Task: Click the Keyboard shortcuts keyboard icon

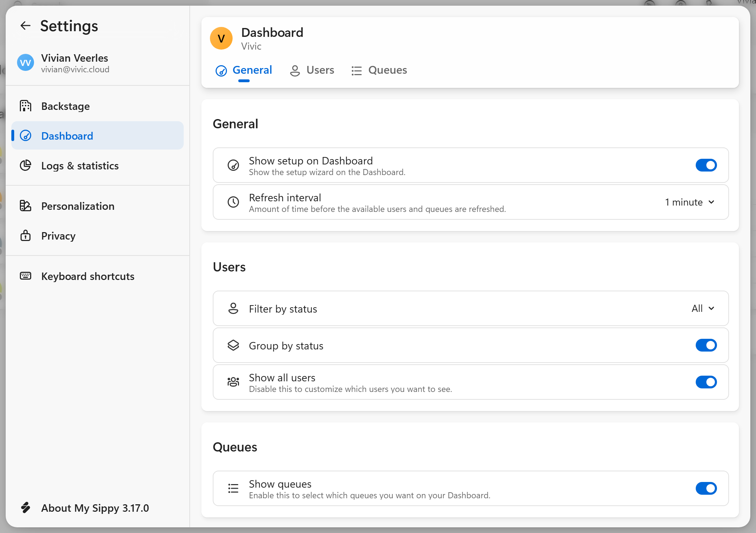Action: point(26,276)
